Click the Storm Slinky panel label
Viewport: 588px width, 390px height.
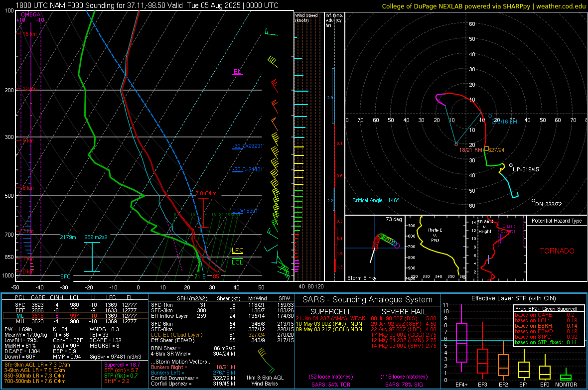click(361, 278)
